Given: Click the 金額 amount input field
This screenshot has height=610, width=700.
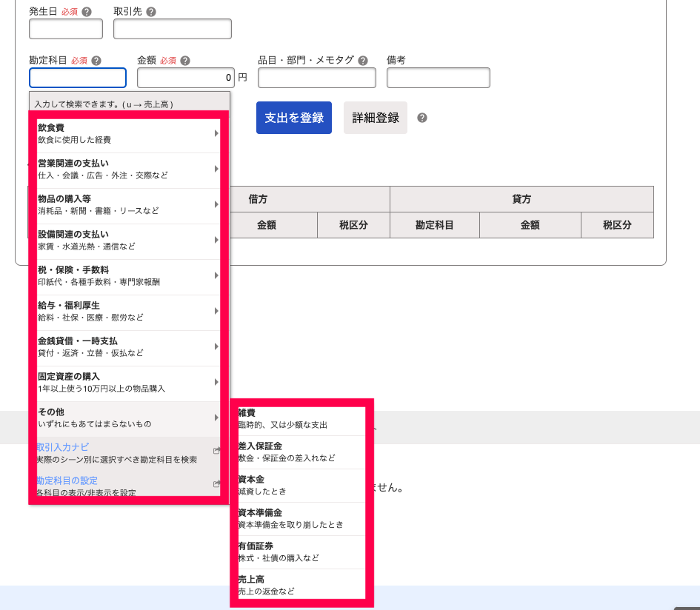Looking at the screenshot, I should [185, 78].
